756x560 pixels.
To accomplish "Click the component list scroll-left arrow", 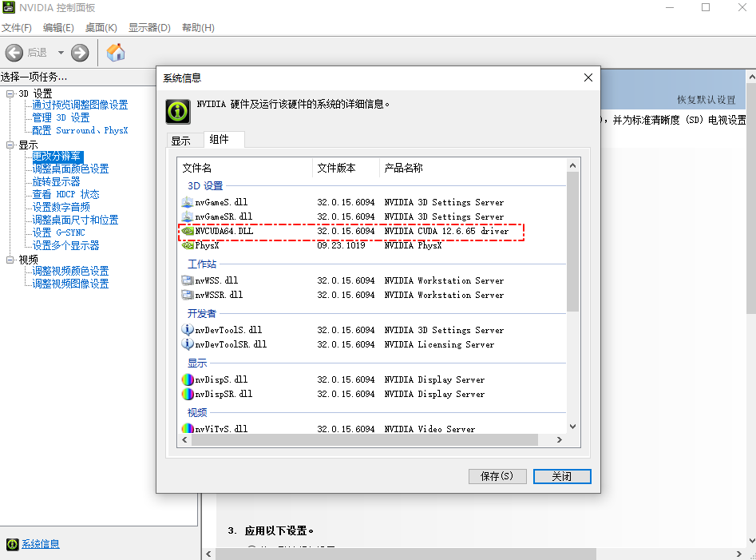I will pyautogui.click(x=184, y=440).
